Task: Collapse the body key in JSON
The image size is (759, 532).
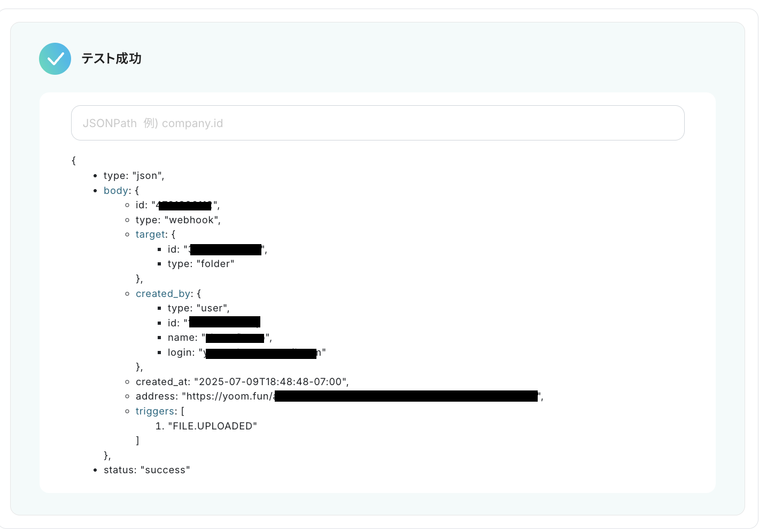Action: pyautogui.click(x=117, y=191)
